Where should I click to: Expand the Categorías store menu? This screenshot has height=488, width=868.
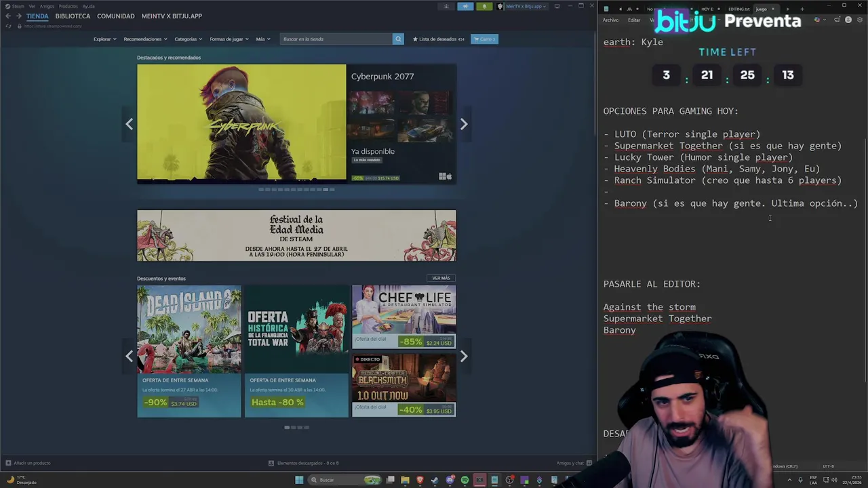(x=188, y=39)
